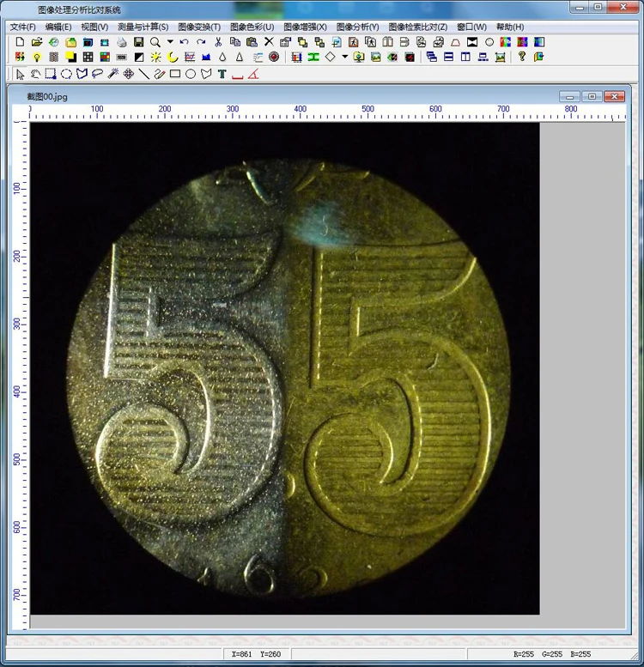Open the blue histogram tool
Screen dimensions: 644x667
[206, 57]
